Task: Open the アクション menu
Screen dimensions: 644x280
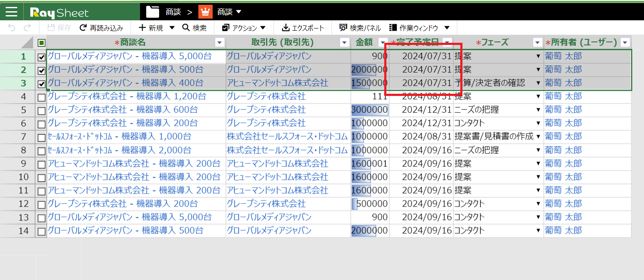Action: [x=244, y=28]
